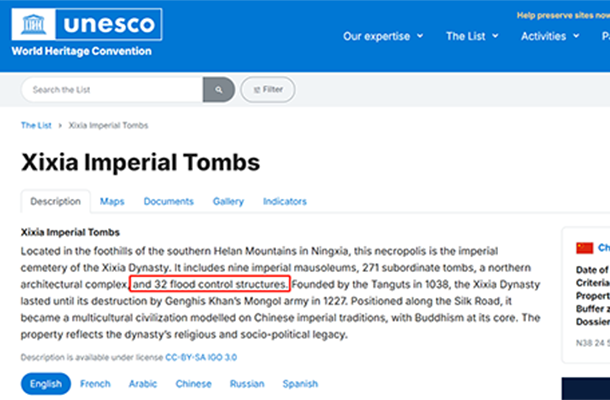
Task: Click the China flag icon
Action: [585, 247]
